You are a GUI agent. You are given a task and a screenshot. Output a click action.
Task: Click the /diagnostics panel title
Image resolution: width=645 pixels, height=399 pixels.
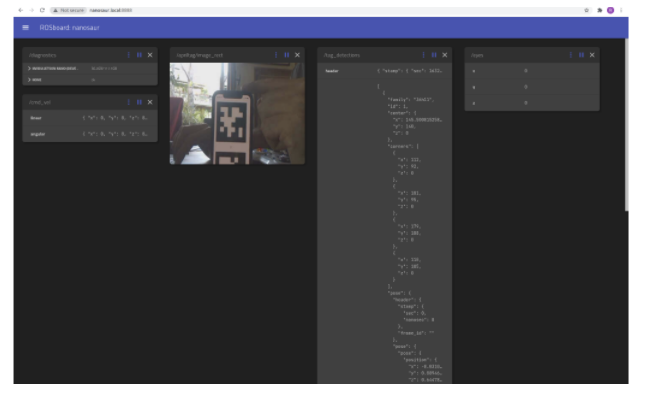tap(43, 55)
